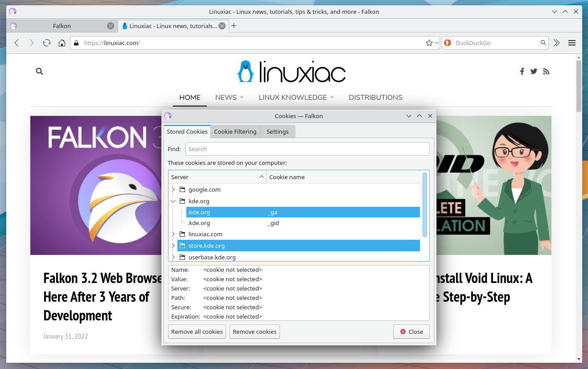The image size is (588, 369).
Task: Visit Linuxiac Facebook page icon
Action: [522, 71]
